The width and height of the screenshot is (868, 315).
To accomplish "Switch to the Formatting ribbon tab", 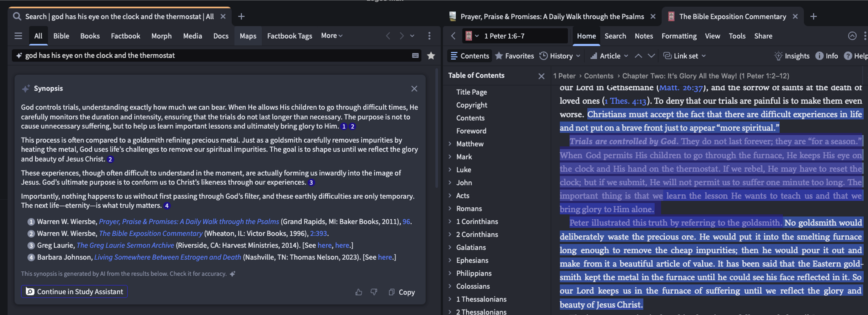I will (679, 36).
